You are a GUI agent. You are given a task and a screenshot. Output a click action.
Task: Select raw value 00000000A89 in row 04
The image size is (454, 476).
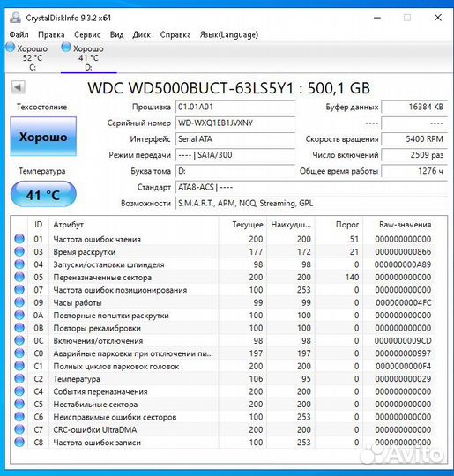pos(403,264)
